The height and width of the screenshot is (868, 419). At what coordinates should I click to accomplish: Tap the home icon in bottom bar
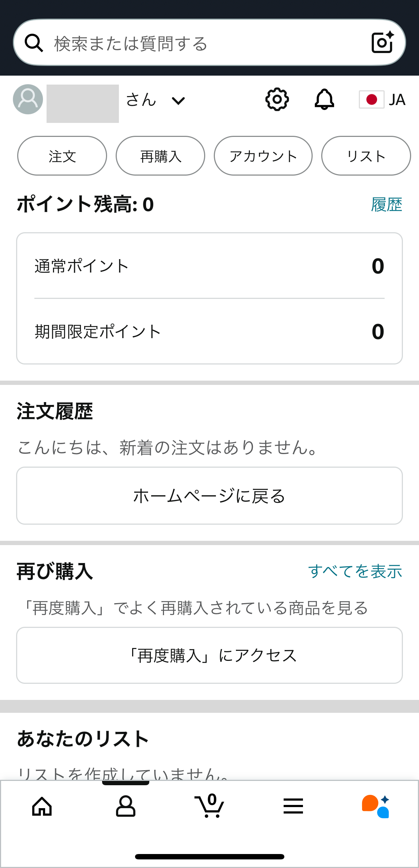pos(42,806)
